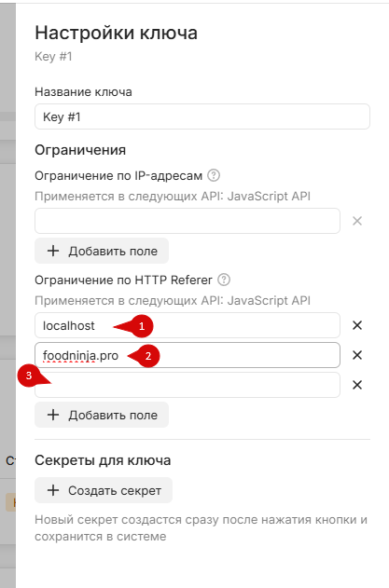389x588 pixels.
Task: Open the IP-address restriction help tooltip icon
Action: [214, 175]
